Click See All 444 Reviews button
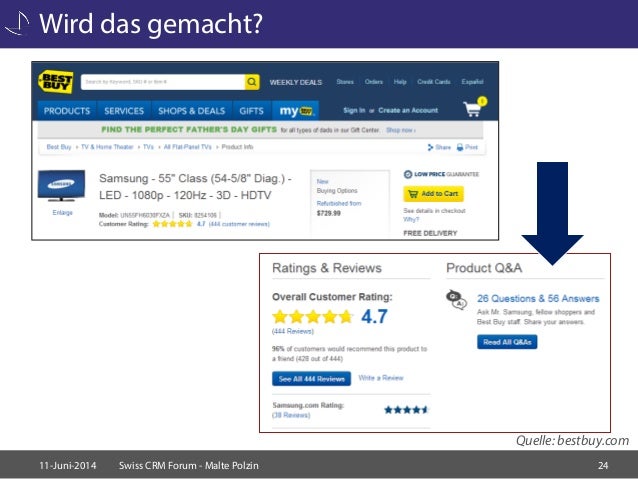This screenshot has height=479, width=638. (x=311, y=379)
